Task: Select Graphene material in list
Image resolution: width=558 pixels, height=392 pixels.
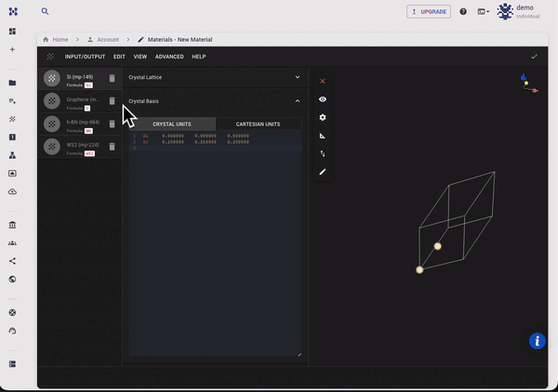Action: tap(79, 101)
